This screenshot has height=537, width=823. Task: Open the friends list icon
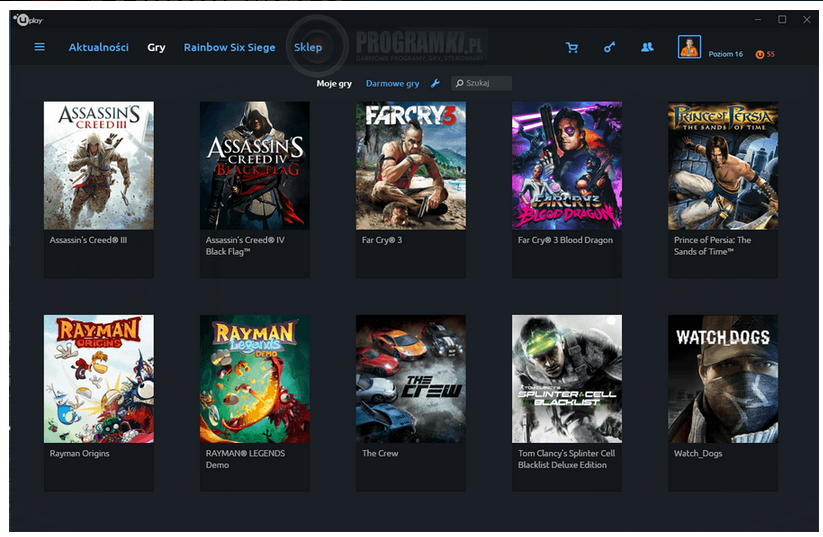[647, 47]
